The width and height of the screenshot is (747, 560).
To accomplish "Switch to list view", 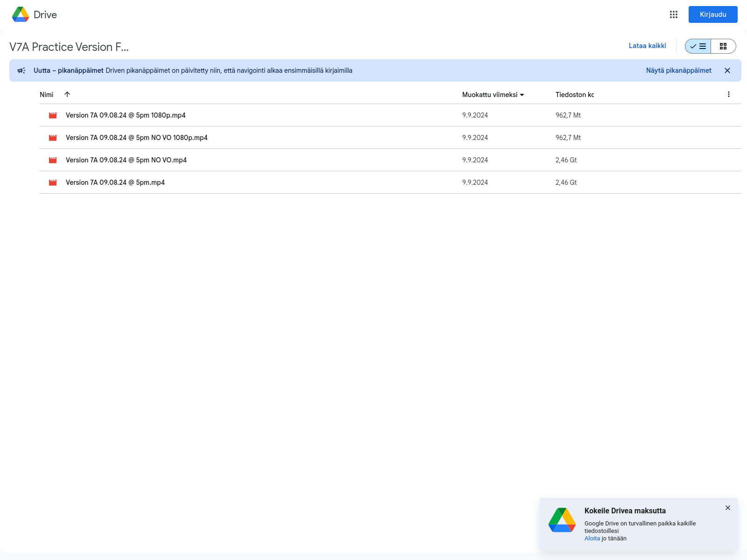I will click(698, 46).
